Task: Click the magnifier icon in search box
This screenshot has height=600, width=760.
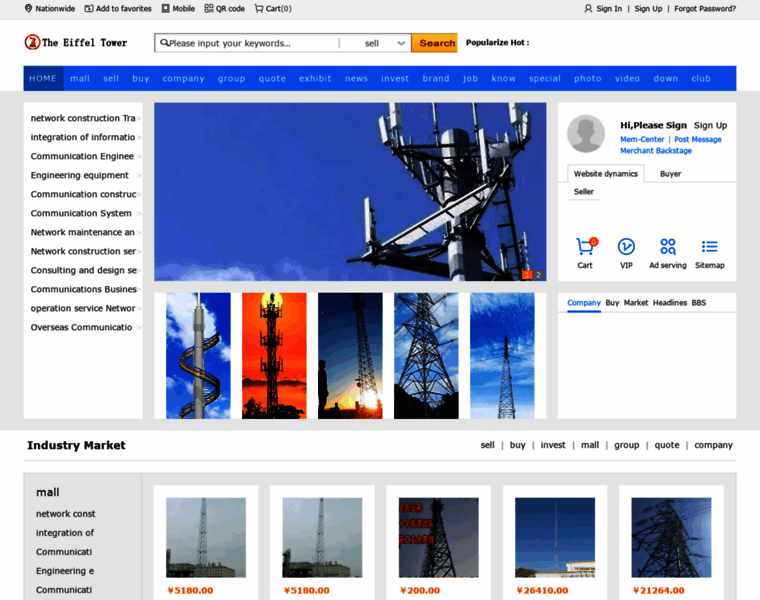Action: coord(164,43)
